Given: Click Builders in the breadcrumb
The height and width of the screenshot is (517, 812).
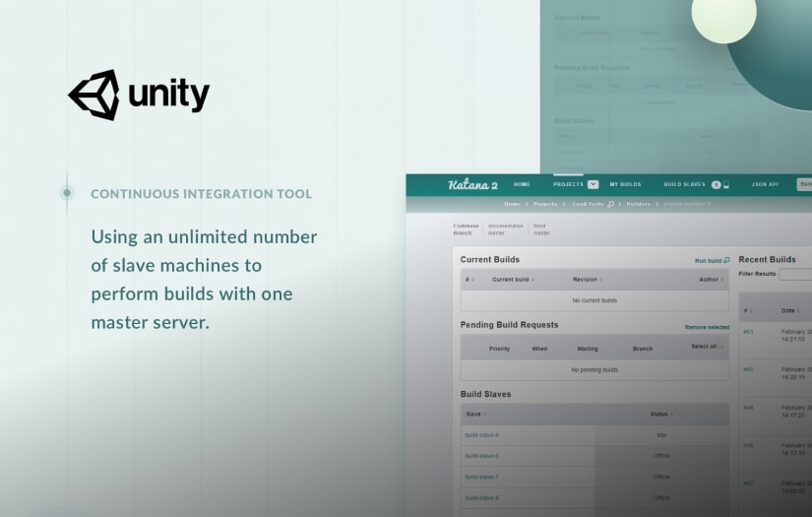Looking at the screenshot, I should point(638,204).
